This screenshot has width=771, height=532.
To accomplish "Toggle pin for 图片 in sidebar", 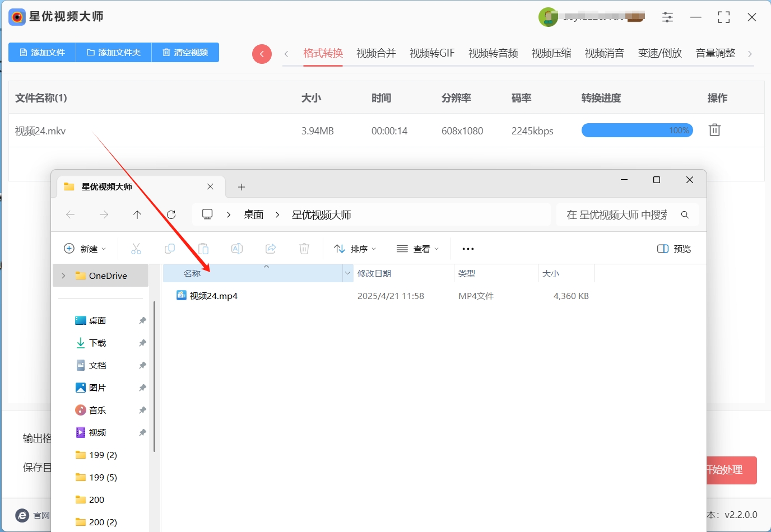I will click(x=142, y=388).
